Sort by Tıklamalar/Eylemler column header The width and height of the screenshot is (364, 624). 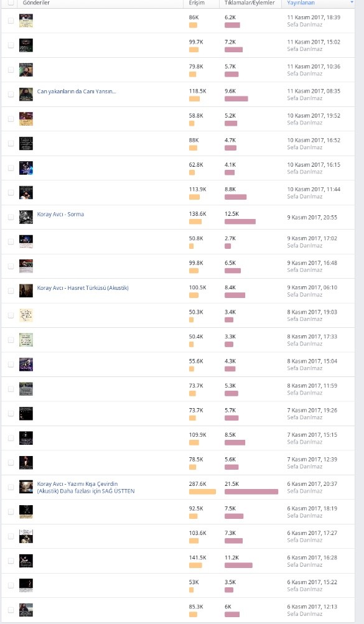point(250,2)
